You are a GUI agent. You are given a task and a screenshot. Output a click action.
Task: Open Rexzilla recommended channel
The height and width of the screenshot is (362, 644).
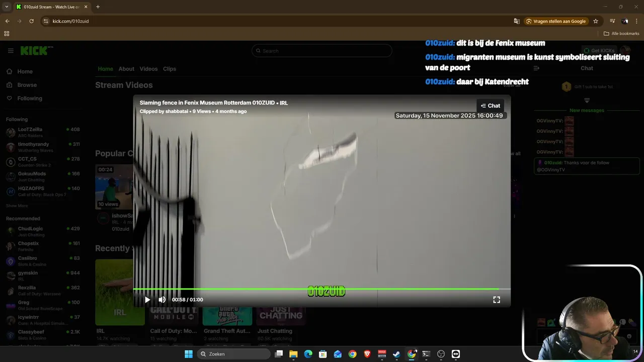(x=43, y=290)
